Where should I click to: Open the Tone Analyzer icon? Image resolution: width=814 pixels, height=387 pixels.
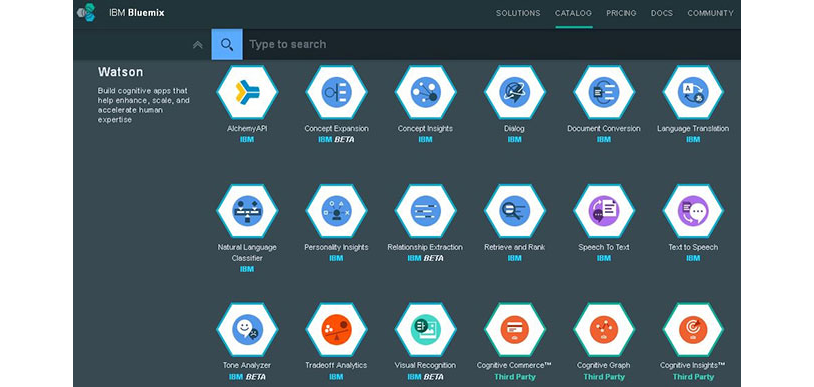click(247, 330)
